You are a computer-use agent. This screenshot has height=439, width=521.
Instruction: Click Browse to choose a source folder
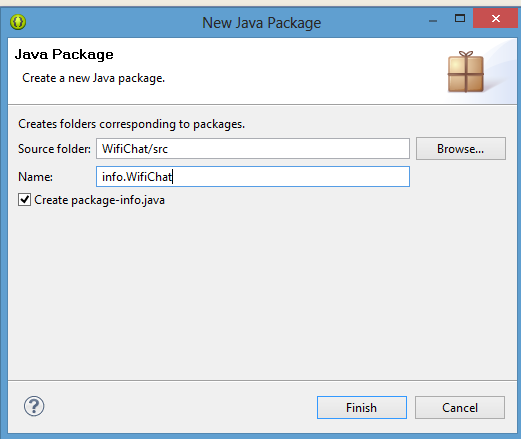click(x=461, y=149)
